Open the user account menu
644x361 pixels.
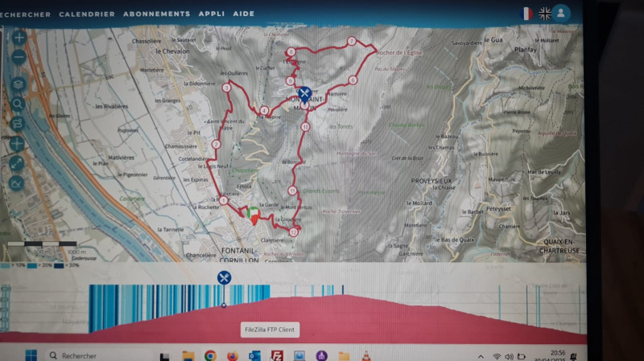click(561, 14)
